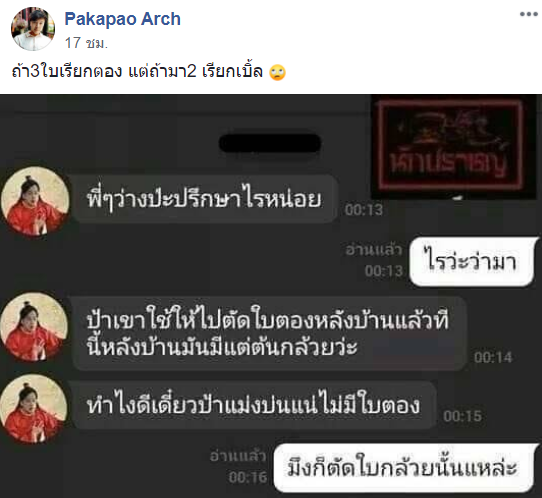The image size is (542, 498).
Task: Select the message about ใบตองหลังบ้าน
Action: [269, 333]
